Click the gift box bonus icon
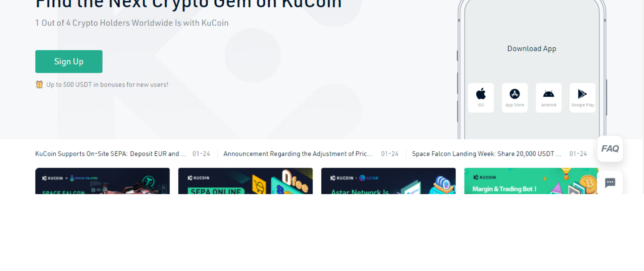This screenshot has height=271, width=644. [39, 84]
